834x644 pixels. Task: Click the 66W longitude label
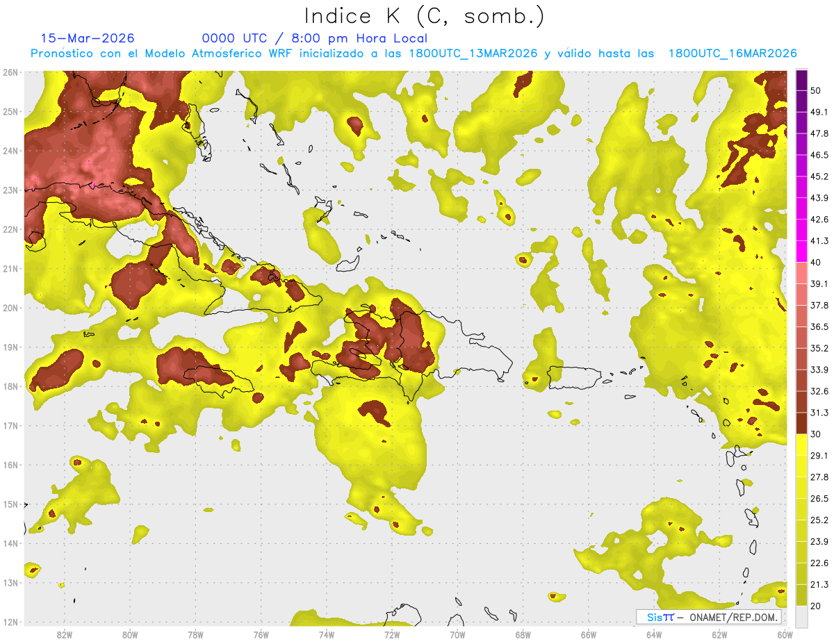click(589, 635)
